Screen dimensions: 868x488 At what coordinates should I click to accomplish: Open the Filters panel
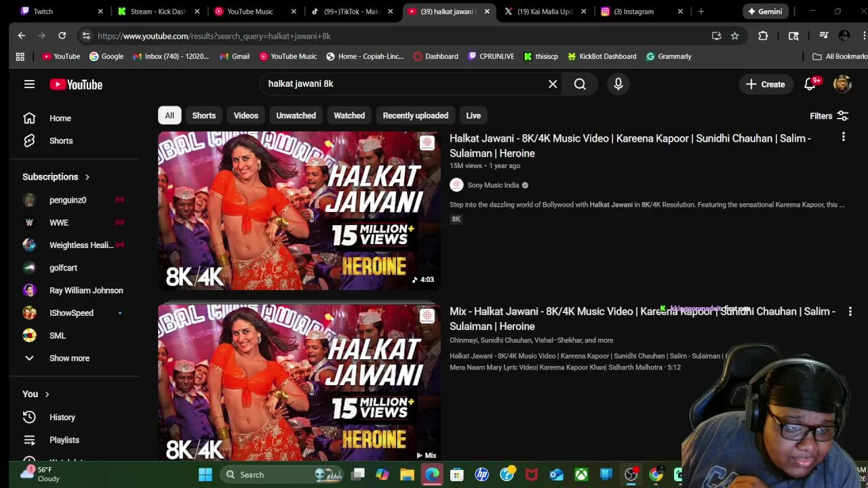point(829,116)
